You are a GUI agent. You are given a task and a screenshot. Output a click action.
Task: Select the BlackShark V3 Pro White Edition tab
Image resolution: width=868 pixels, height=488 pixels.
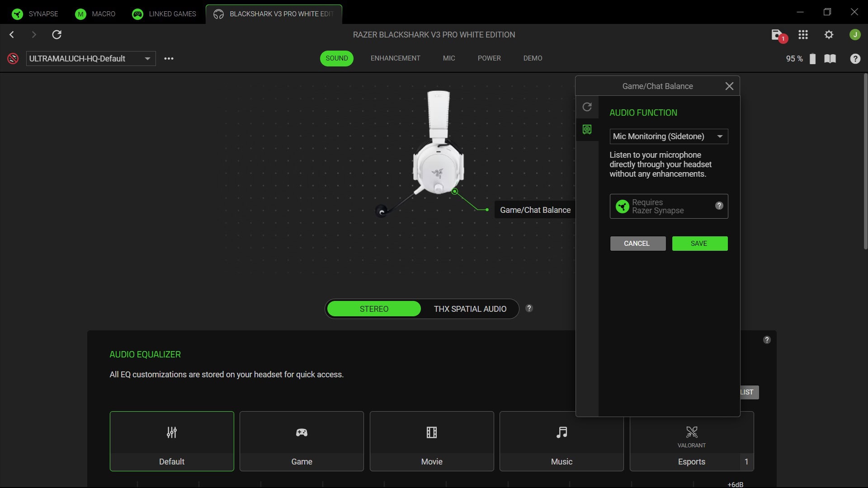[274, 14]
